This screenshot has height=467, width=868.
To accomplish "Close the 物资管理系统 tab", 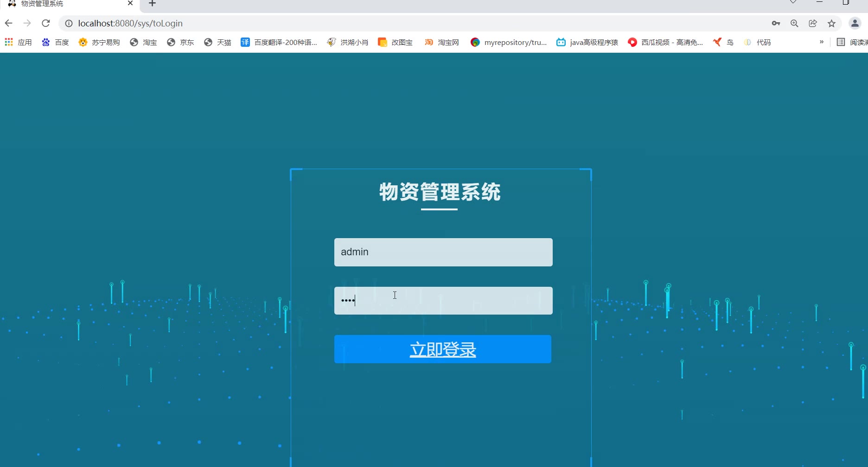I will (x=130, y=3).
